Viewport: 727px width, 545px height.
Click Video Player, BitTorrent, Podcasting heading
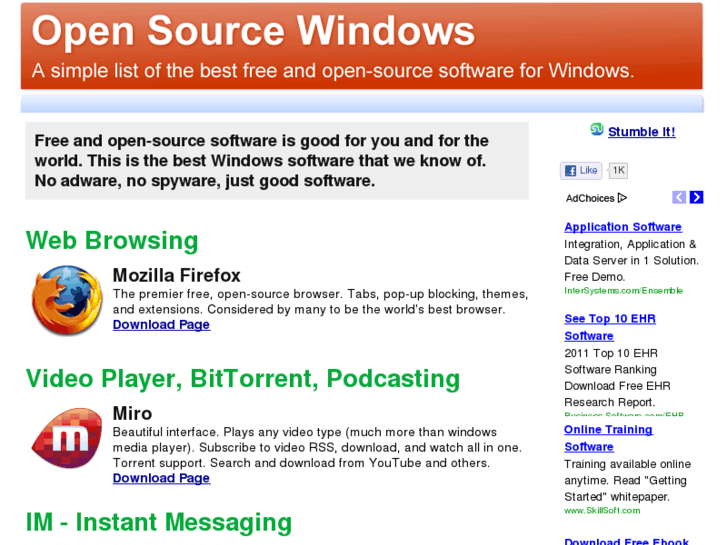point(243,378)
